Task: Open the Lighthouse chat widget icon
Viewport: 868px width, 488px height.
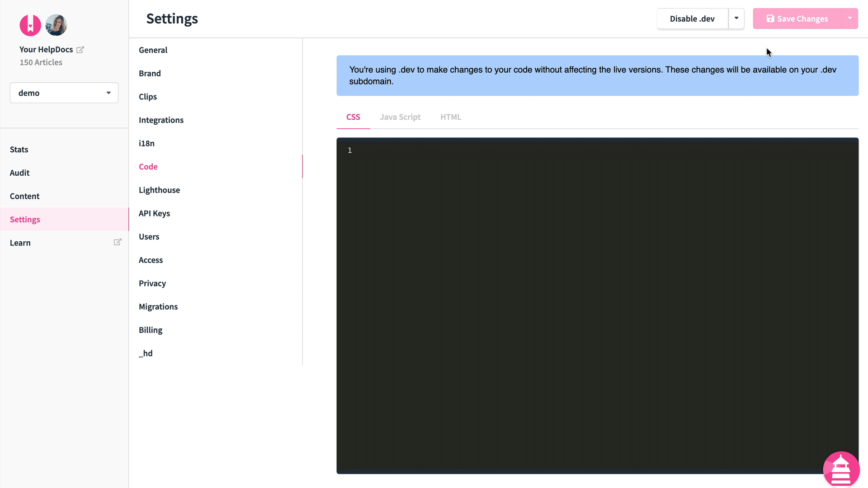Action: click(841, 469)
